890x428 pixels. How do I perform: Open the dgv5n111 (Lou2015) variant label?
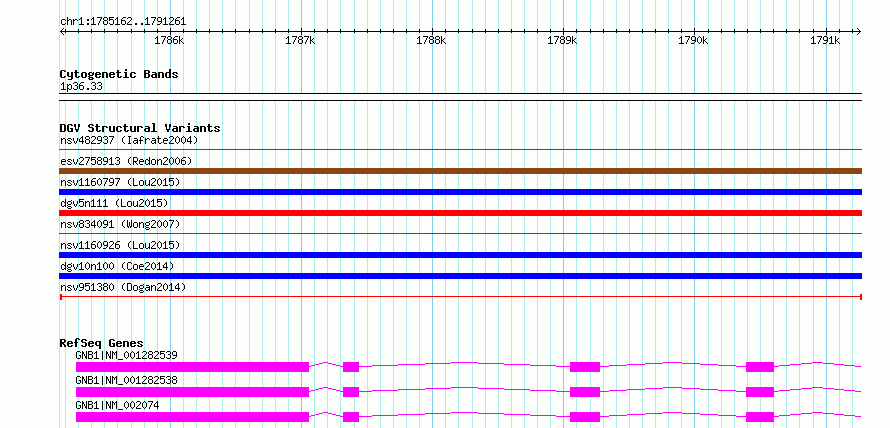tap(114, 203)
